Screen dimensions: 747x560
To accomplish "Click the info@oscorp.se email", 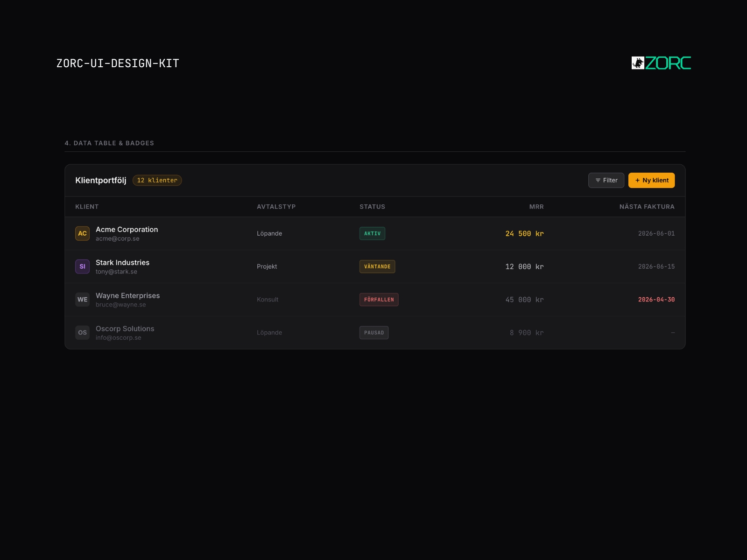I will coord(119,338).
